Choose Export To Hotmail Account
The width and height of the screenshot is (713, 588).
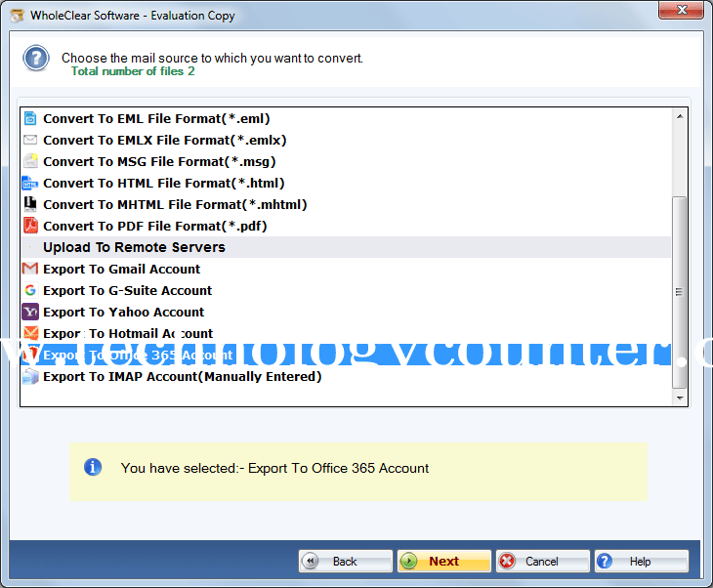click(x=346, y=333)
